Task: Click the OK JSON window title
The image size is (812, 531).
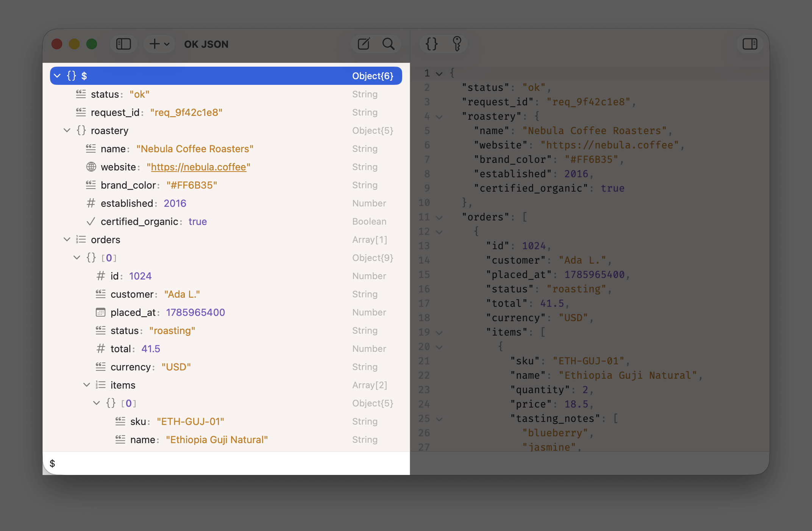Action: coord(206,44)
